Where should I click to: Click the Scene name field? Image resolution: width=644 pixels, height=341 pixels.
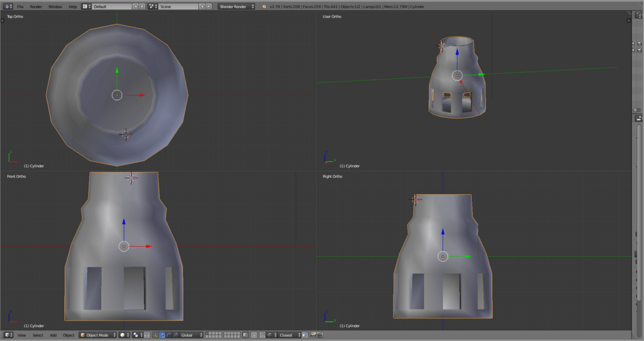click(177, 7)
